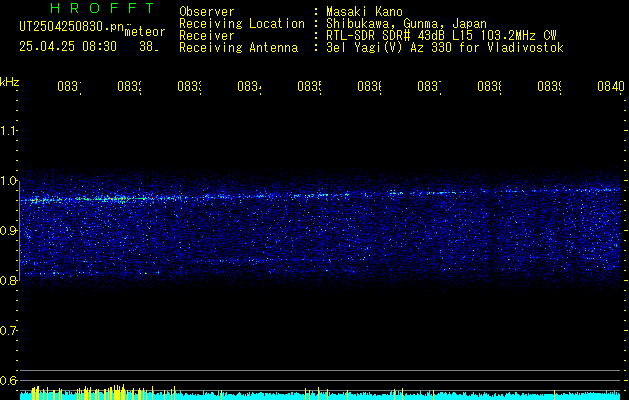Click the kHz axis label
Screen dimensions: 629x400
10,82
